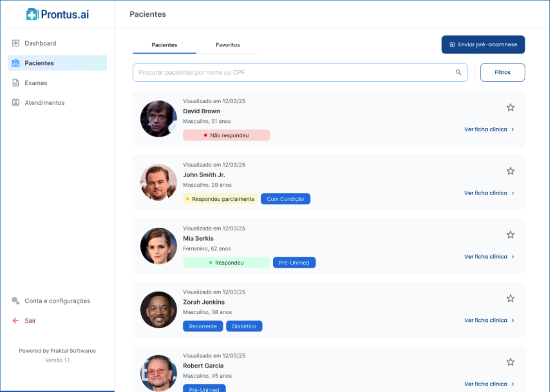The image size is (551, 392).
Task: Click Mia Serkis's Pré-Unimed tag
Action: (x=294, y=263)
